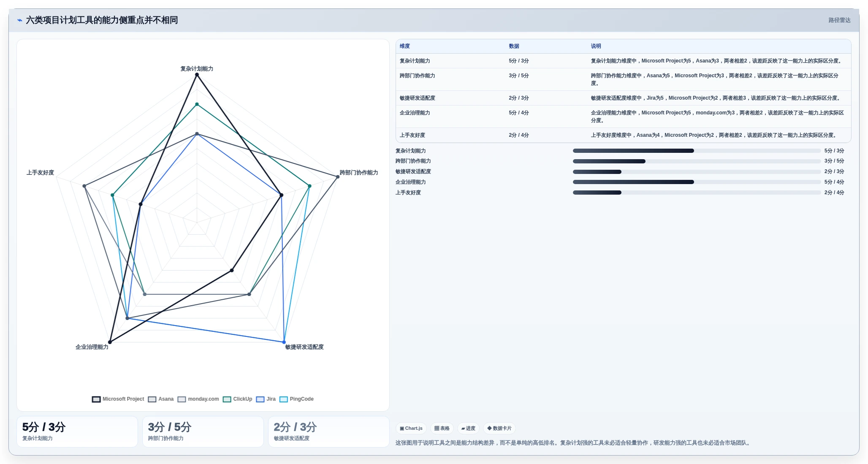Click the 复杂计划能力 progress bar

pyautogui.click(x=697, y=151)
